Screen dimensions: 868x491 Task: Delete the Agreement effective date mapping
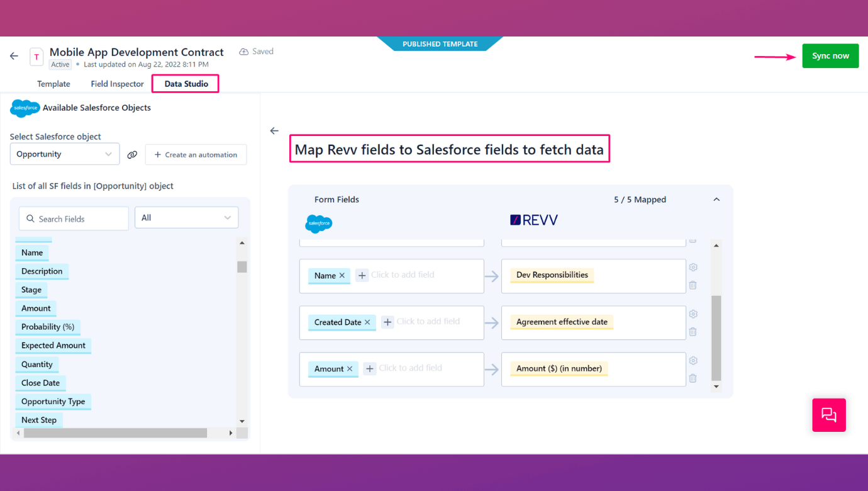[x=693, y=332]
